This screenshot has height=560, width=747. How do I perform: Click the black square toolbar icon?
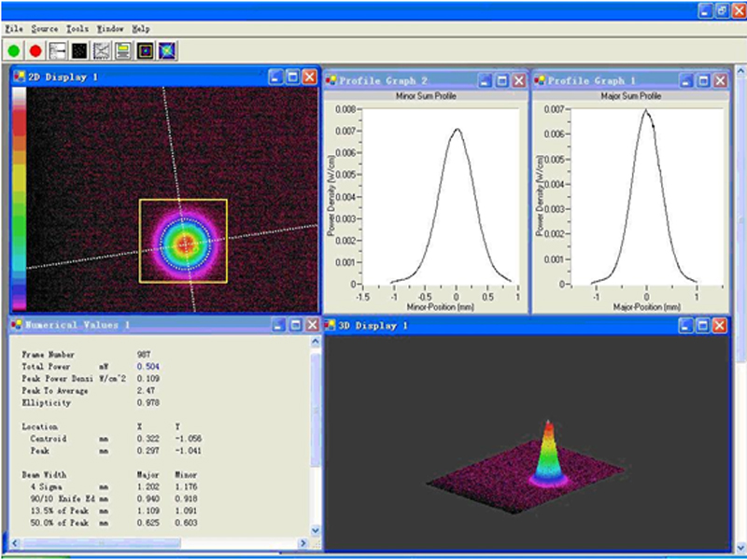click(79, 50)
